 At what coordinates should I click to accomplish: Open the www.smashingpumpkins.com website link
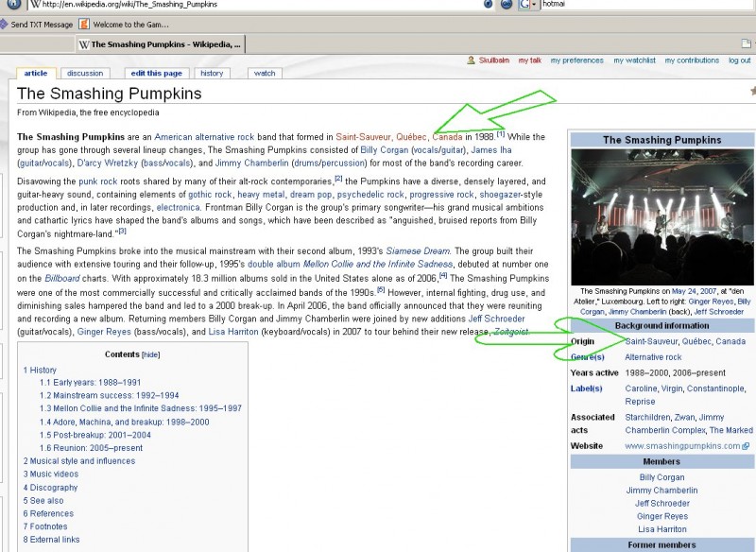pyautogui.click(x=682, y=446)
